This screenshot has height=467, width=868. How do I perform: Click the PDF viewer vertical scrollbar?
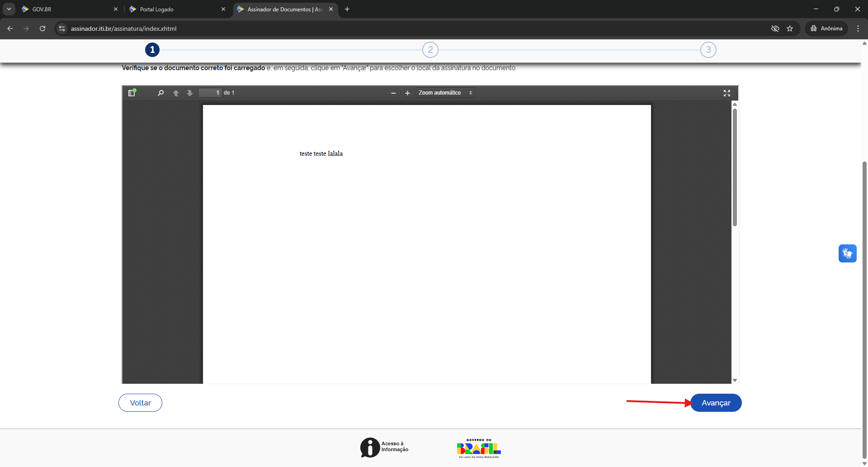[735, 167]
